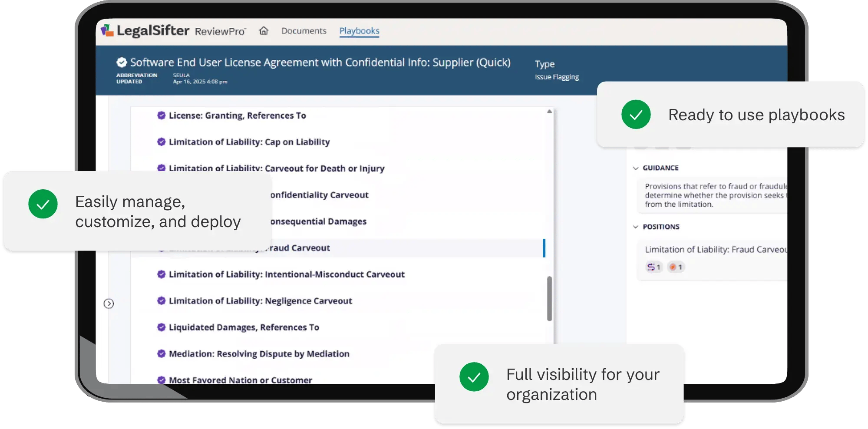The image size is (868, 429).
Task: Click the home icon in top navigation
Action: point(264,31)
